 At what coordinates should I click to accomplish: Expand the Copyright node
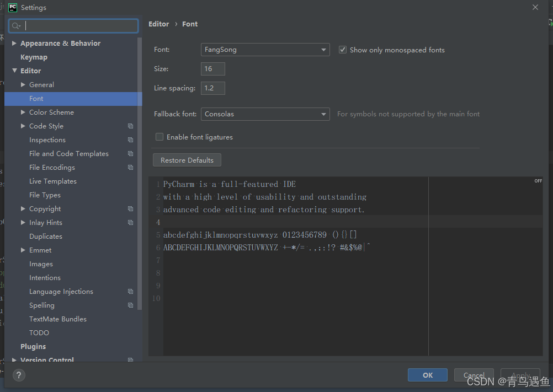point(23,208)
